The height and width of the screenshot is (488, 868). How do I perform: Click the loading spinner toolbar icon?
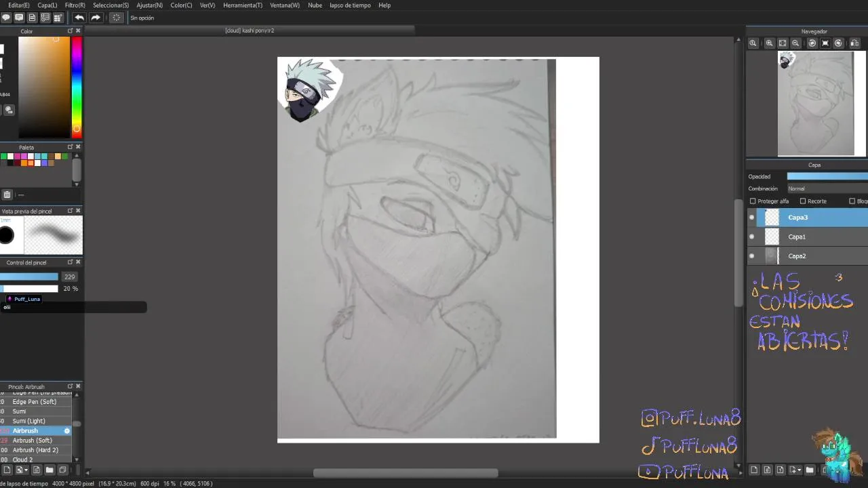pyautogui.click(x=117, y=18)
